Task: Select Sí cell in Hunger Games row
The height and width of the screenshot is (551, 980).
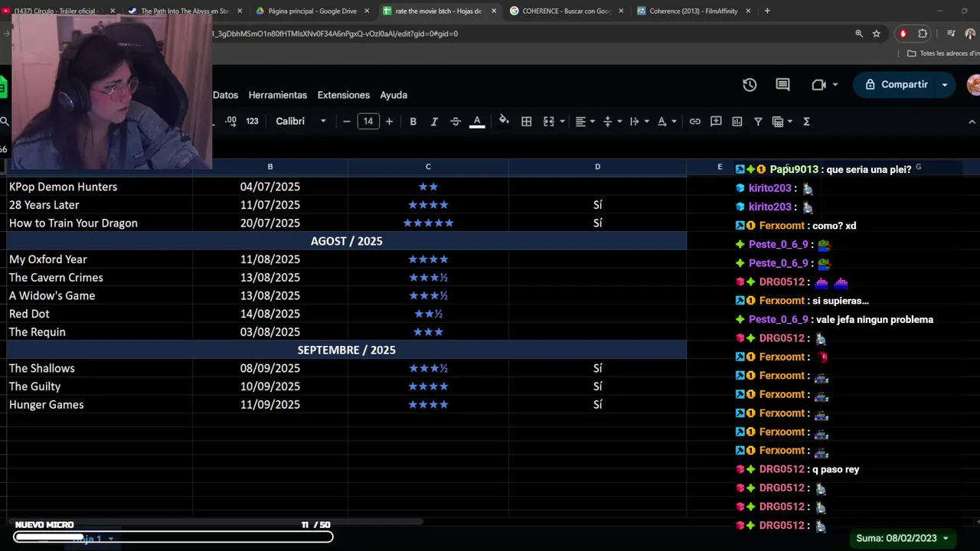Action: click(597, 405)
